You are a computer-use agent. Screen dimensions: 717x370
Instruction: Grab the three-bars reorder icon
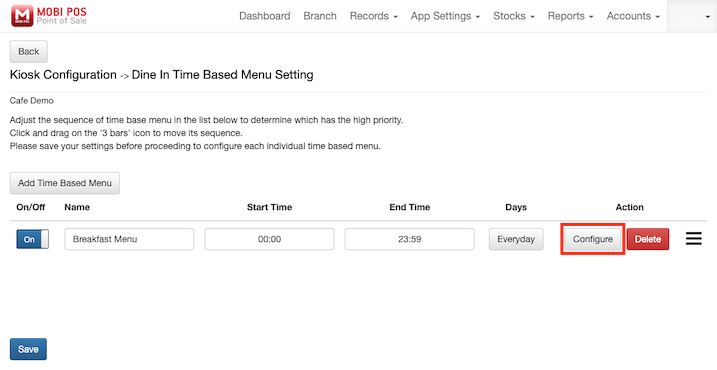point(693,239)
